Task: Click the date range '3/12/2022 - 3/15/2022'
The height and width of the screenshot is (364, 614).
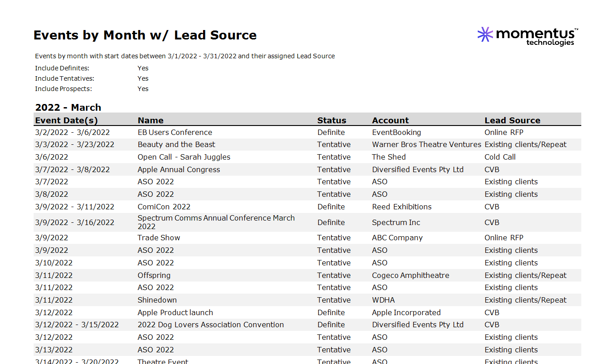Action: 77,325
